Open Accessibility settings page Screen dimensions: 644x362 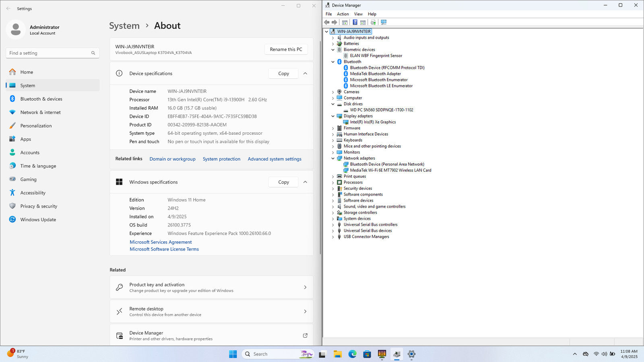pos(53,193)
